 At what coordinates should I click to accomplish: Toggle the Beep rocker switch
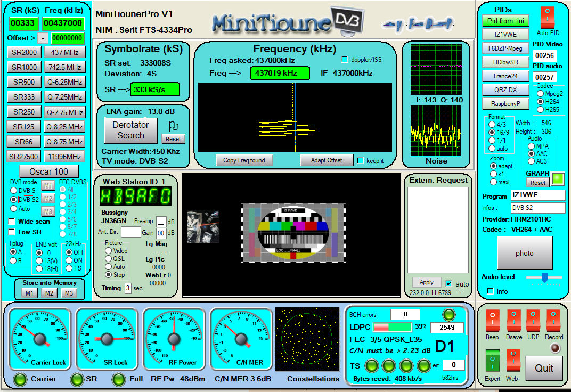492,321
